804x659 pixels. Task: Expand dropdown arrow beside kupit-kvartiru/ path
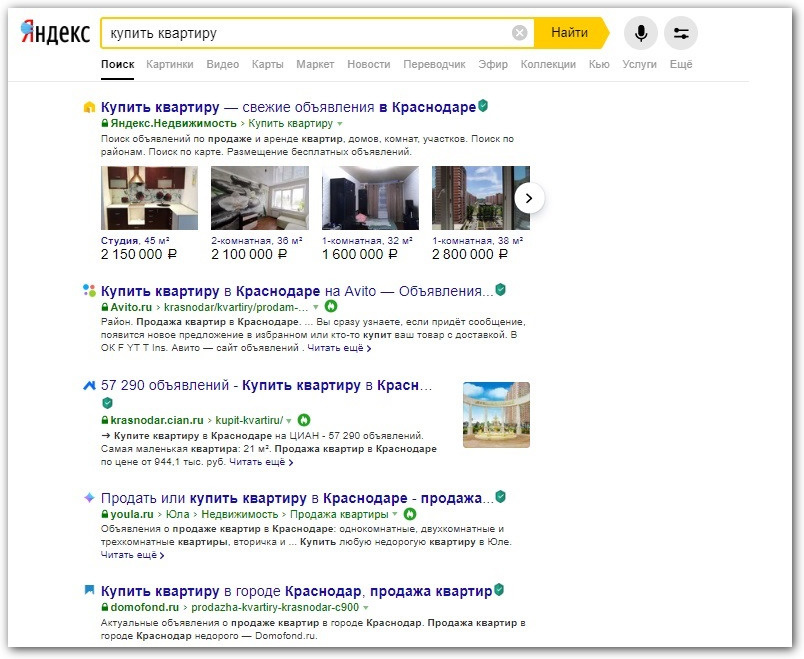[289, 421]
